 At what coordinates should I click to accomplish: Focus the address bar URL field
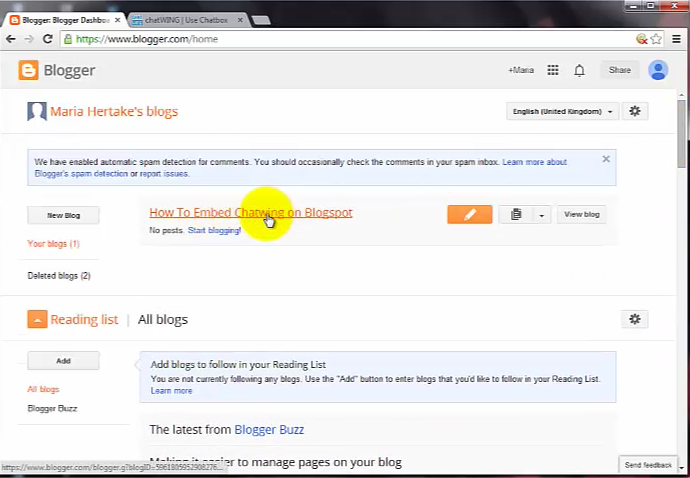pyautogui.click(x=348, y=39)
